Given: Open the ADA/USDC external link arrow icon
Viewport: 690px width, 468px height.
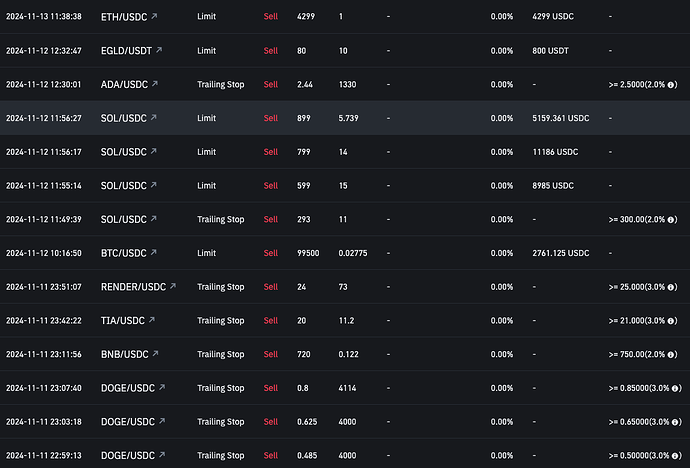Looking at the screenshot, I should coord(154,84).
